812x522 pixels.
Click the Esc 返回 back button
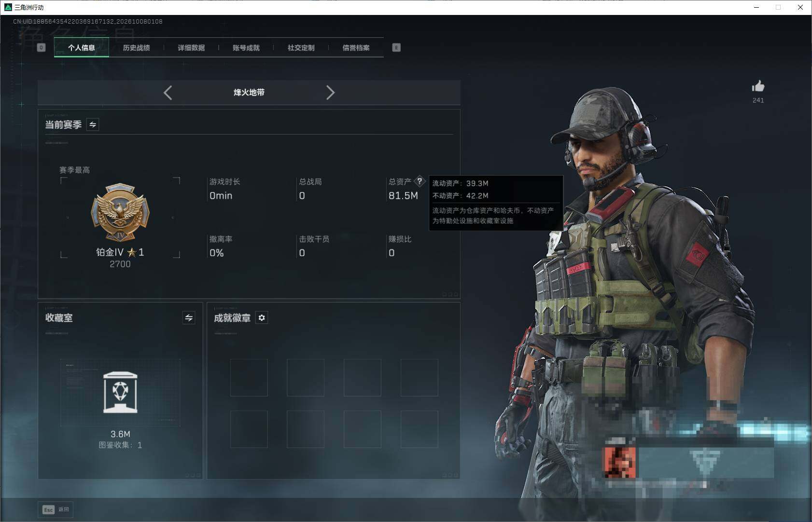click(x=56, y=509)
